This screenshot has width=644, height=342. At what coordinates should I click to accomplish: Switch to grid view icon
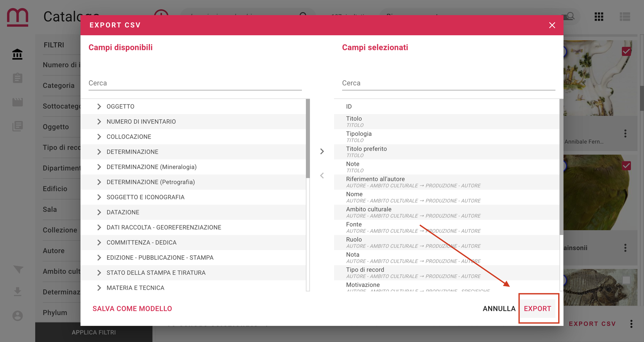(x=599, y=16)
